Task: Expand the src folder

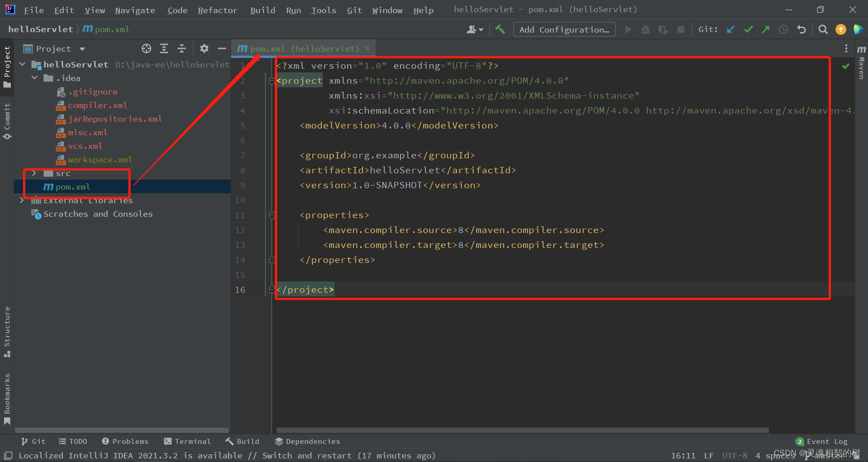Action: click(x=34, y=173)
